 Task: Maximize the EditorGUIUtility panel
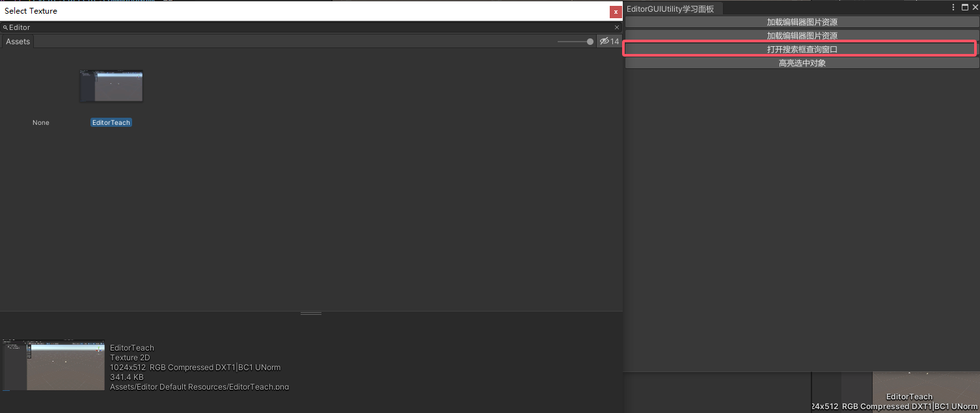[x=964, y=7]
